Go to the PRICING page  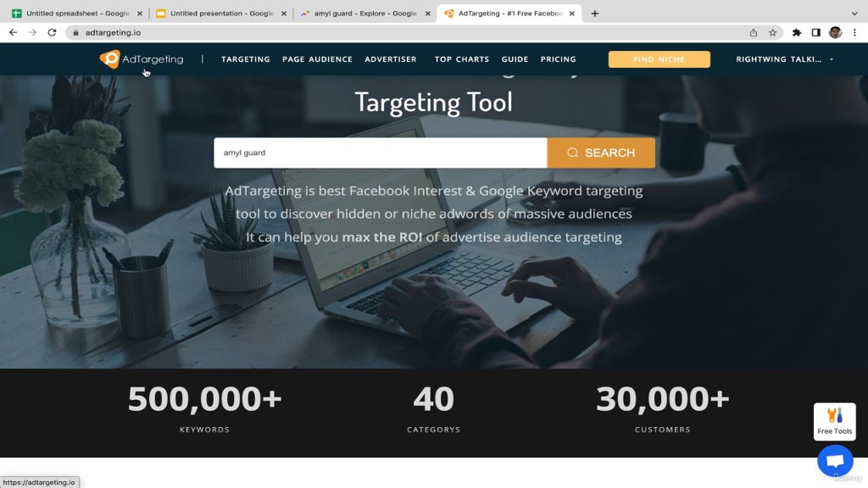pyautogui.click(x=558, y=59)
